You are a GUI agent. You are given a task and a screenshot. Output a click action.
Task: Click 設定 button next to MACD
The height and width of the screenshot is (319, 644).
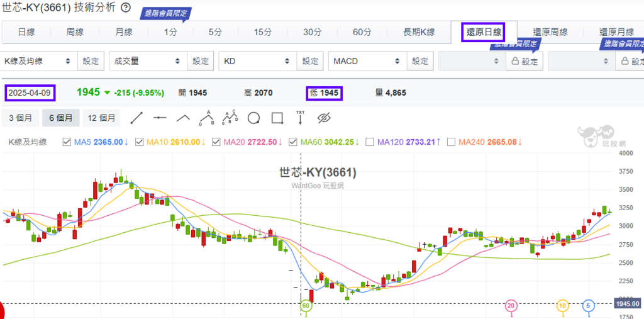pos(419,61)
